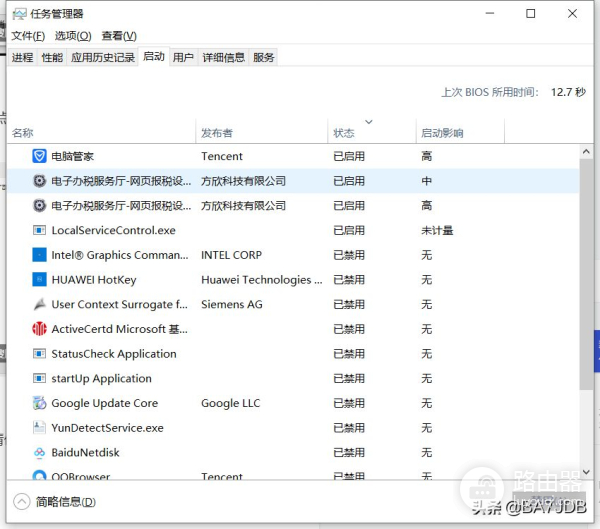Select LocalServiceControl.exe entry
The height and width of the screenshot is (529, 600).
click(x=113, y=230)
